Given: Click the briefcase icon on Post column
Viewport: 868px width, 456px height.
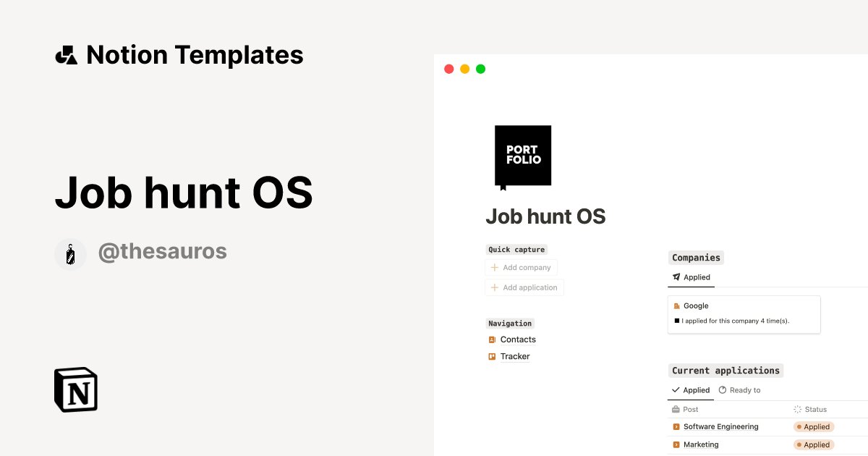Looking at the screenshot, I should click(x=677, y=409).
